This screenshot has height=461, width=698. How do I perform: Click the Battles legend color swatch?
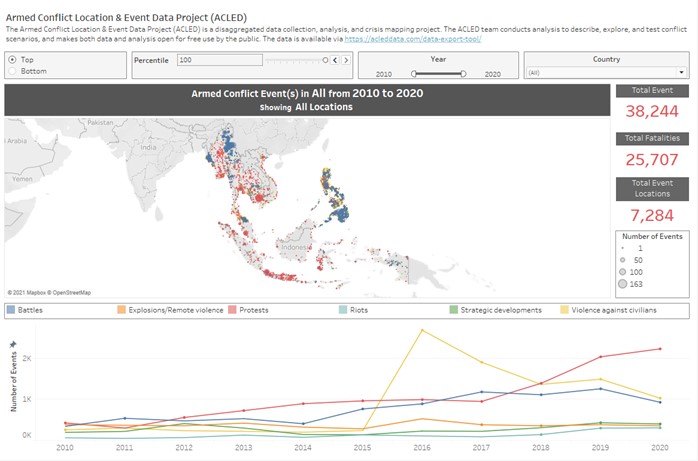pyautogui.click(x=11, y=310)
